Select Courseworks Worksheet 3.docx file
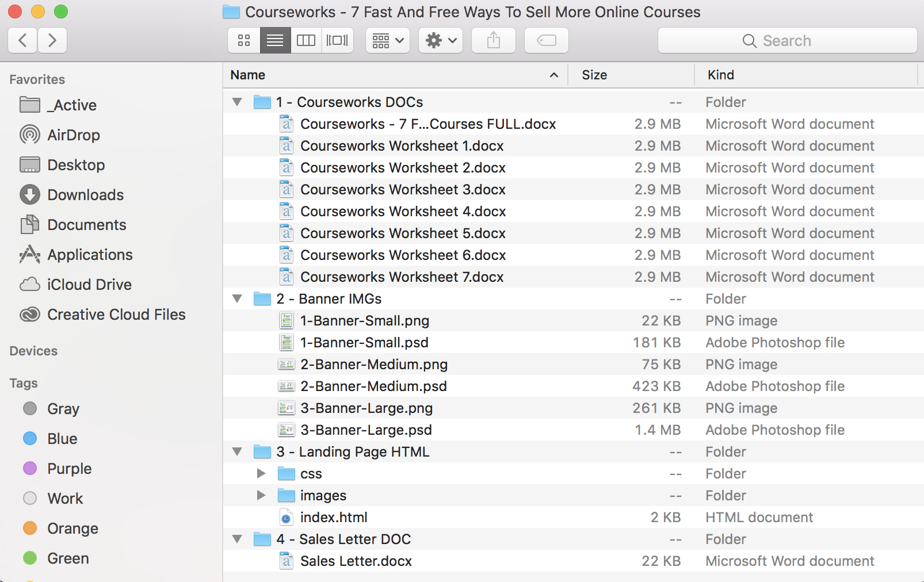924x582 pixels. click(x=403, y=189)
